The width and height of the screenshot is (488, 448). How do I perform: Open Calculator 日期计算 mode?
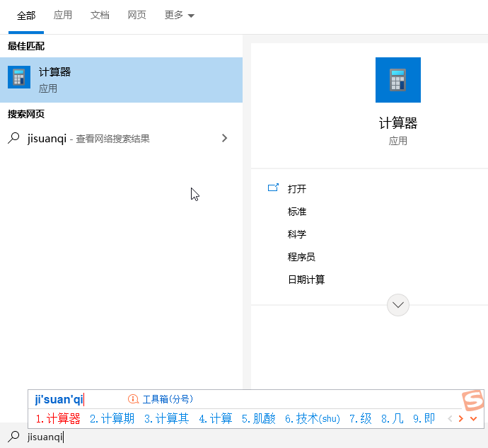pos(306,280)
